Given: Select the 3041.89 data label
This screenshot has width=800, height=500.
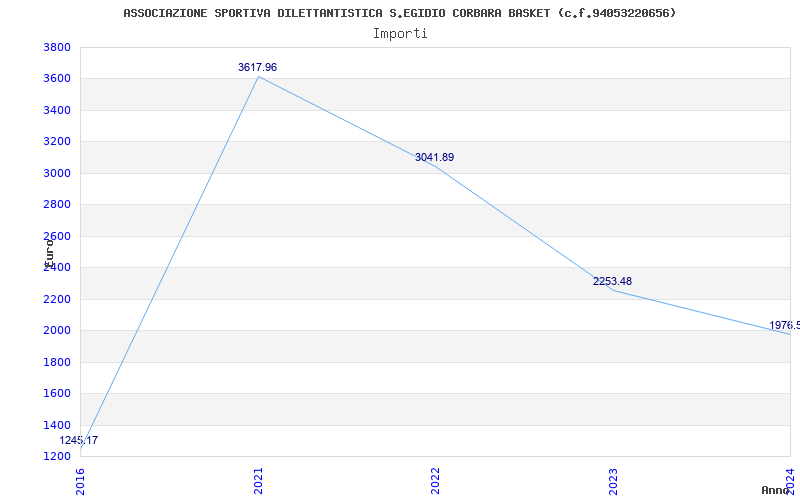Looking at the screenshot, I should [434, 158].
